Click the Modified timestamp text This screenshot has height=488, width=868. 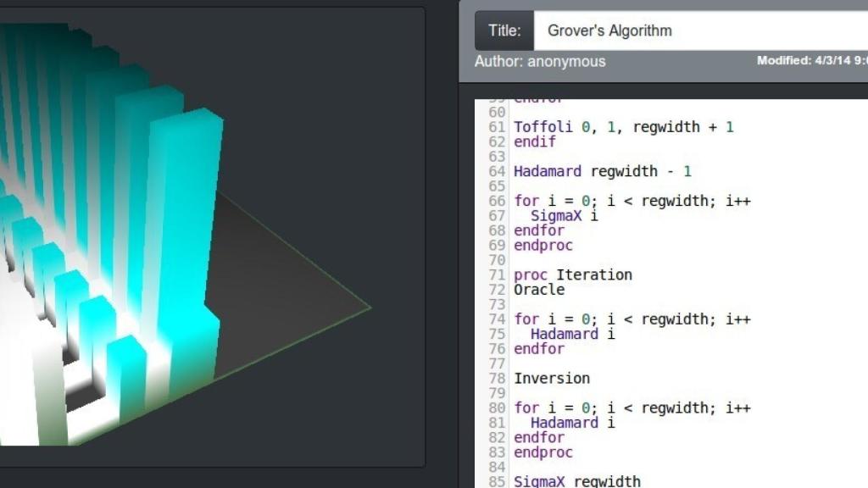tap(811, 60)
